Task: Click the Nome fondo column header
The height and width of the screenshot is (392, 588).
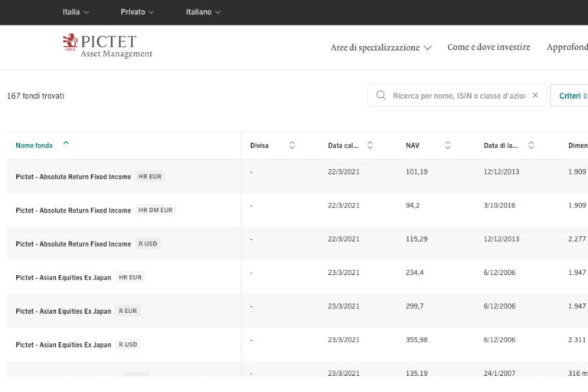Action: (x=34, y=145)
